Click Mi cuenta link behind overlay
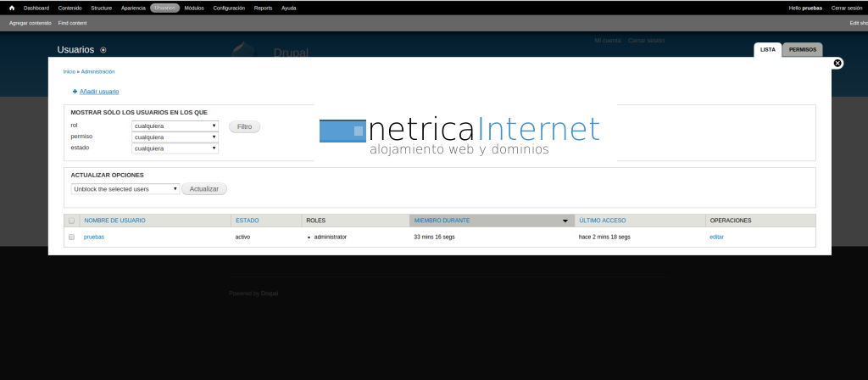868x380 pixels. pos(608,41)
